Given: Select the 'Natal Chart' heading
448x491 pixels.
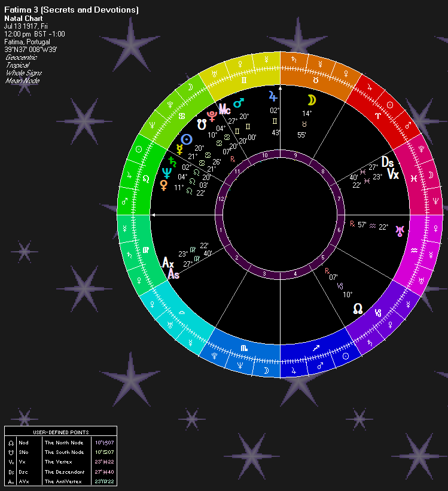Looking at the screenshot, I should click(23, 19).
